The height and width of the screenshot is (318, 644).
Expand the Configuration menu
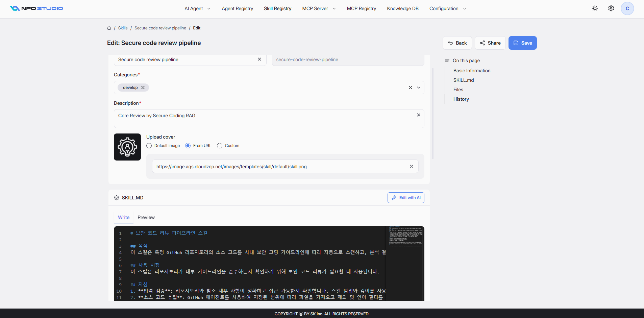tap(448, 8)
